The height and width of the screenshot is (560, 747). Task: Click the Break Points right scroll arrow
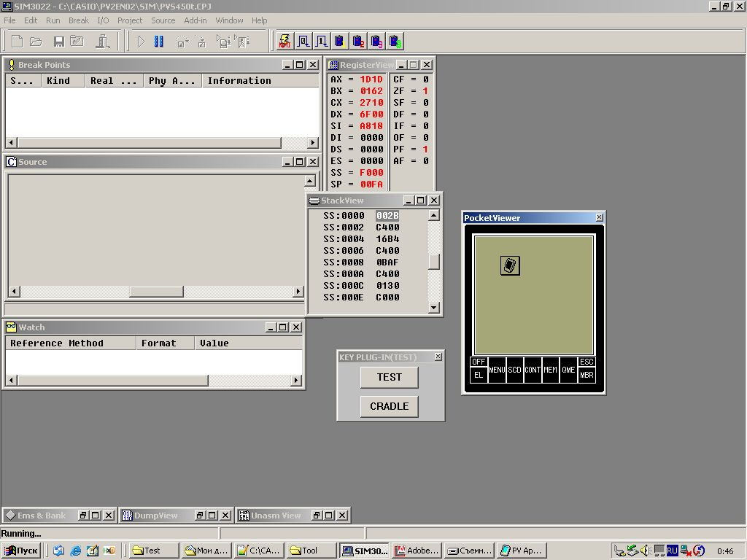312,142
